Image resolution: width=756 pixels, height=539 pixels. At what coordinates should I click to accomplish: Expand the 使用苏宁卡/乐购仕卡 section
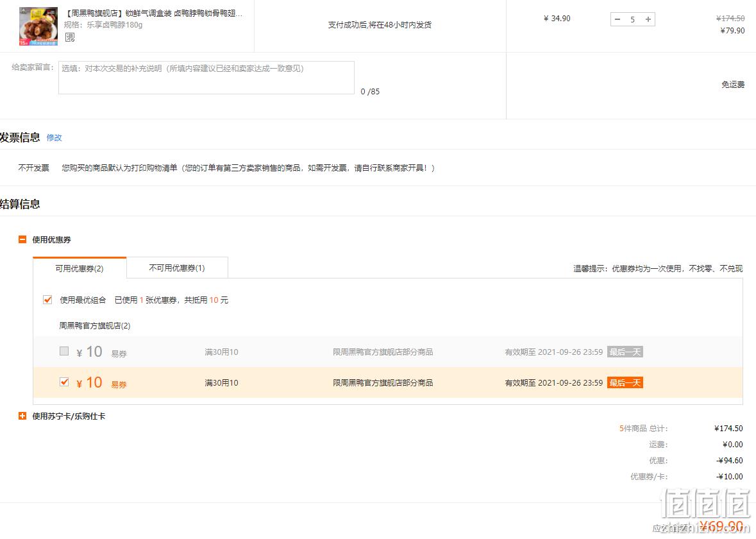[x=22, y=416]
